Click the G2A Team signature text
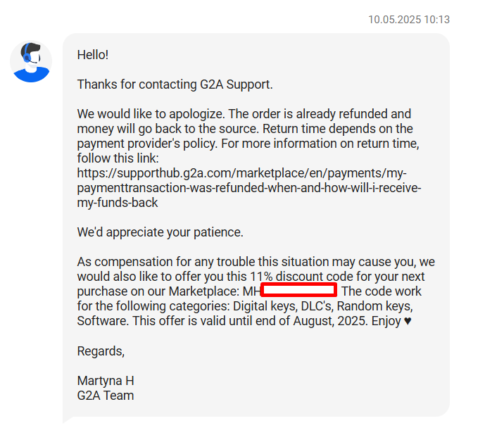The image size is (504, 435). click(x=106, y=396)
